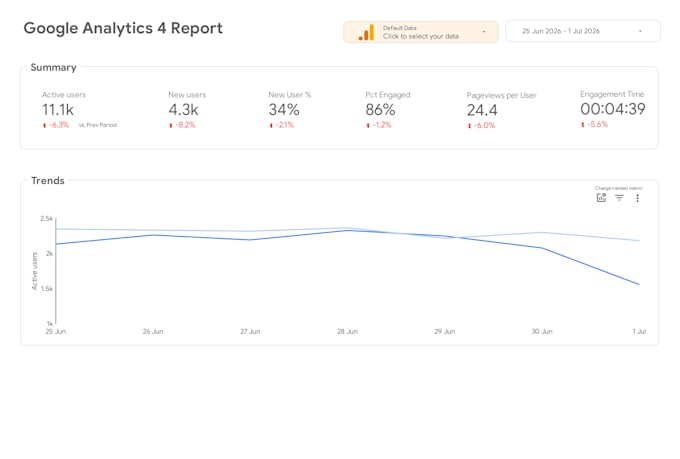The width and height of the screenshot is (680, 459).
Task: Click the Pageviews per User value 24.4
Action: pyautogui.click(x=482, y=110)
